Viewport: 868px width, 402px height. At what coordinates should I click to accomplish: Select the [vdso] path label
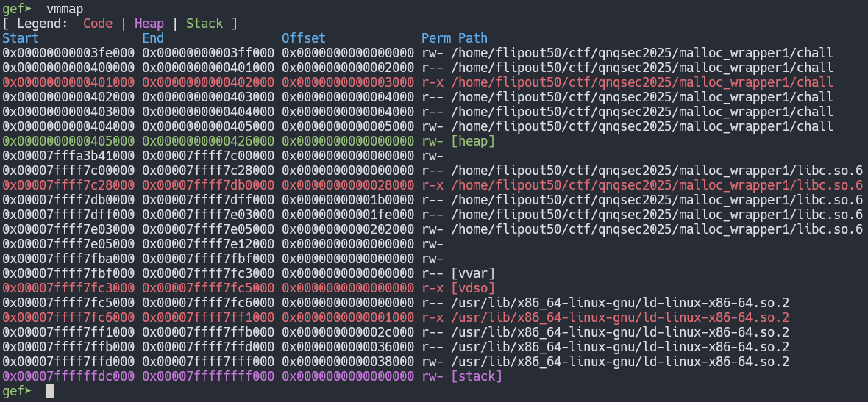click(472, 288)
